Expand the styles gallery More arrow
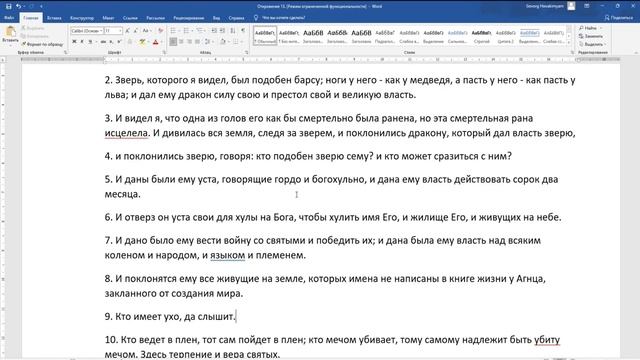Screen dimensions: 640x360 click(x=569, y=42)
